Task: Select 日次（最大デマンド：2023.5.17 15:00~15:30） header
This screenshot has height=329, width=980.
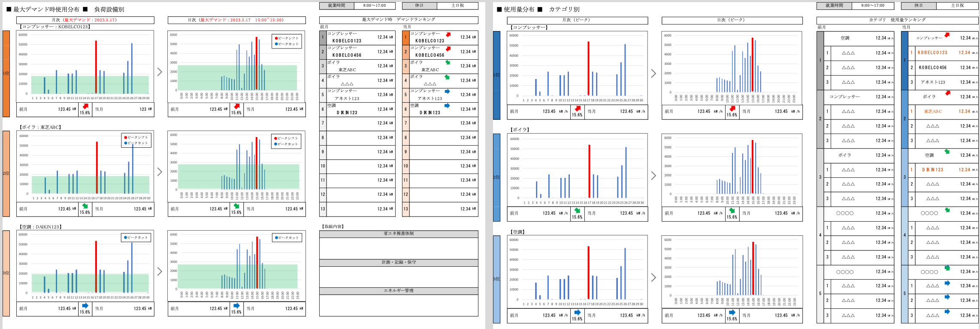Action: 236,20
